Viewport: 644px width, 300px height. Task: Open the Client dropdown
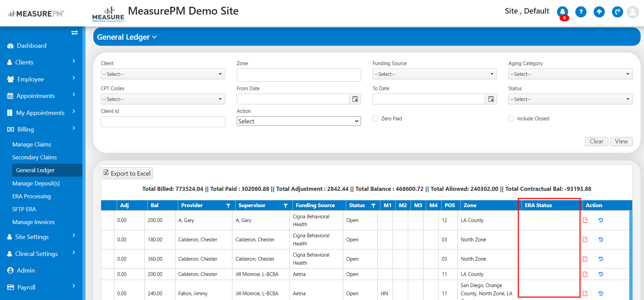(x=163, y=74)
